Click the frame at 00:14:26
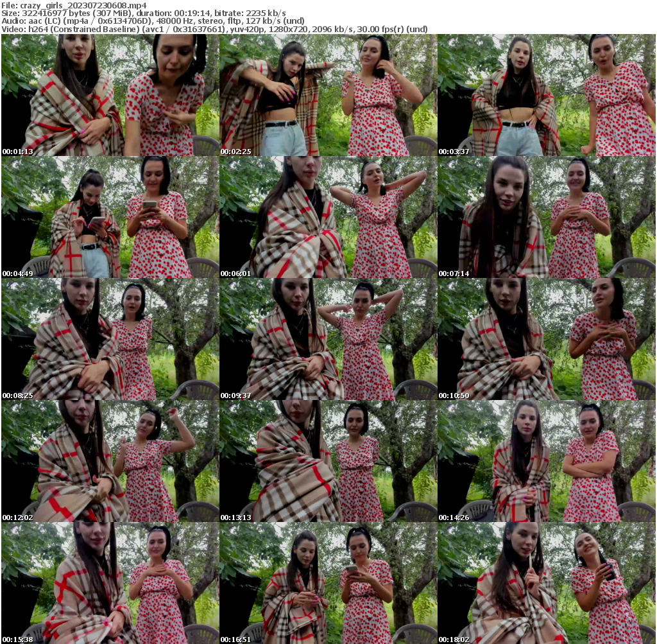The height and width of the screenshot is (644, 657). point(547,461)
